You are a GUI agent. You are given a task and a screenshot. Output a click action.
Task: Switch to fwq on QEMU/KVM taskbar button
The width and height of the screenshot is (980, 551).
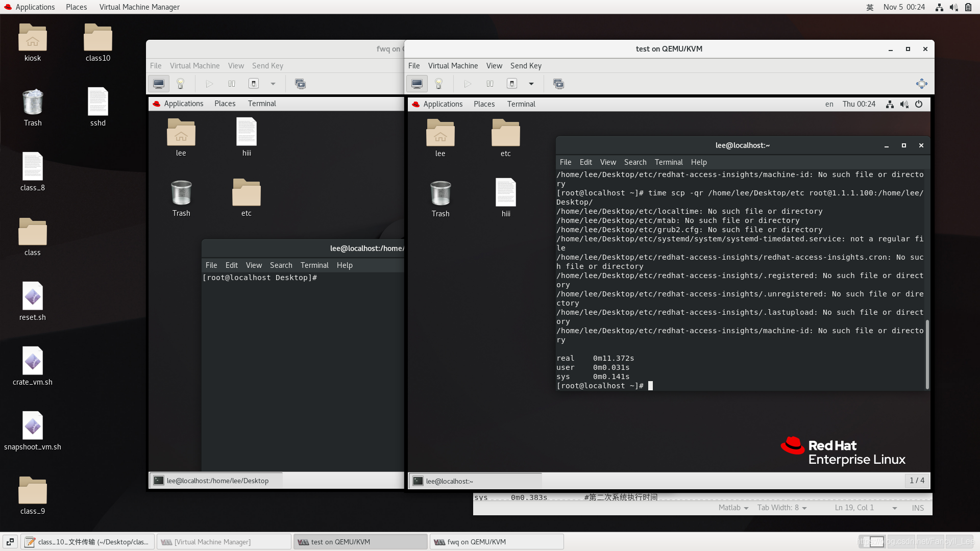click(x=496, y=542)
